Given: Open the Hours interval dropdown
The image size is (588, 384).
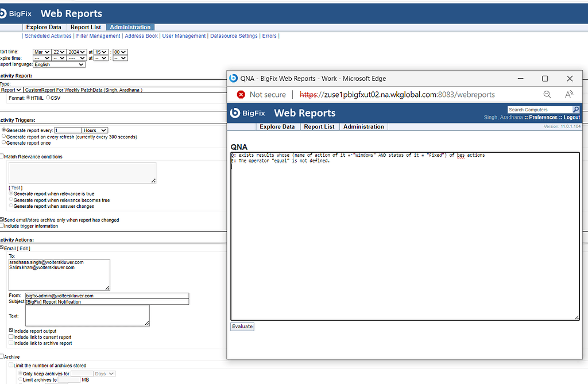Looking at the screenshot, I should pos(94,130).
